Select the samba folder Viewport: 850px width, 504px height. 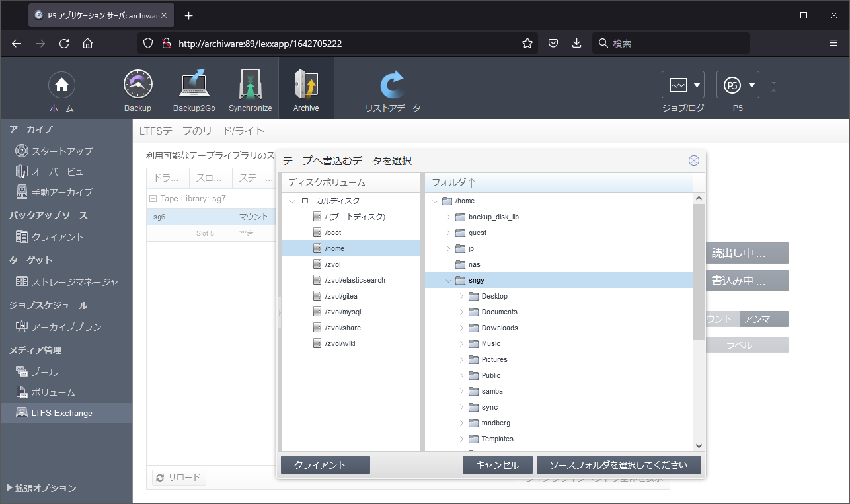click(559, 391)
